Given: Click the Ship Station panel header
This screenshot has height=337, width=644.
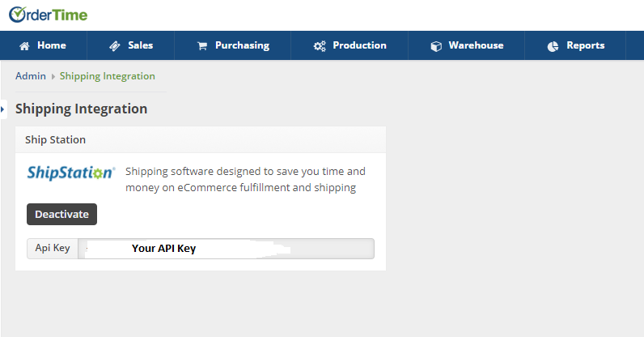Looking at the screenshot, I should (201, 140).
